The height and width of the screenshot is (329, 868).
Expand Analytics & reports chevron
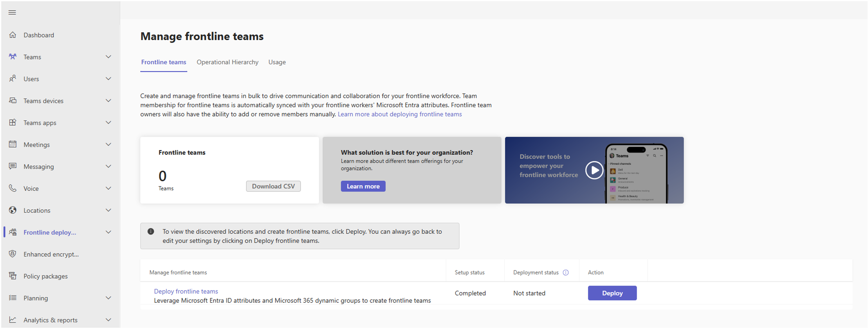tap(108, 320)
